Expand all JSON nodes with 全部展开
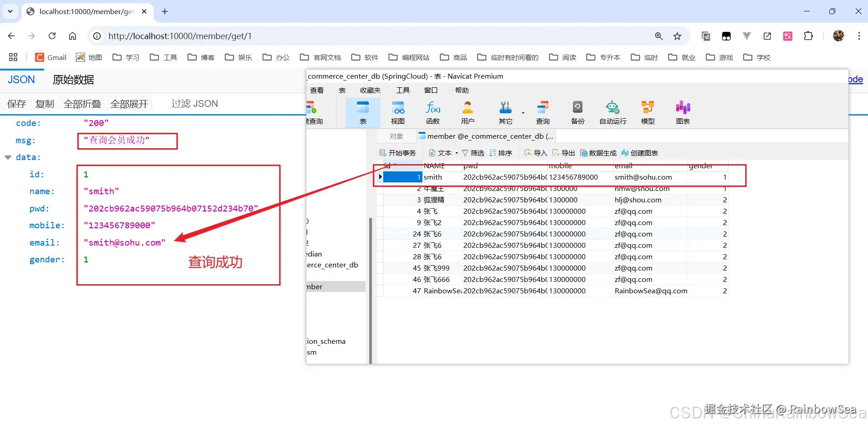Screen dimensions: 868x427 [129, 104]
